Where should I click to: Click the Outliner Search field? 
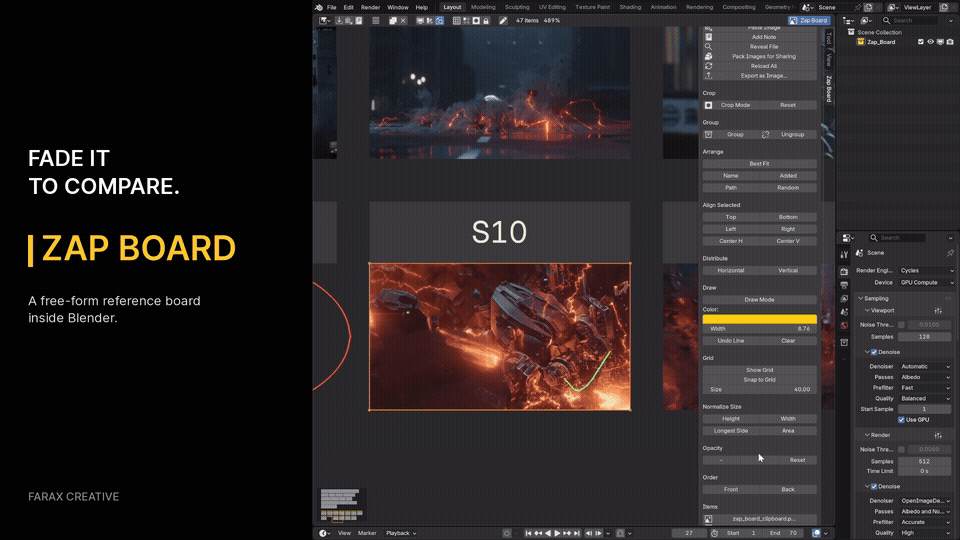click(x=909, y=20)
